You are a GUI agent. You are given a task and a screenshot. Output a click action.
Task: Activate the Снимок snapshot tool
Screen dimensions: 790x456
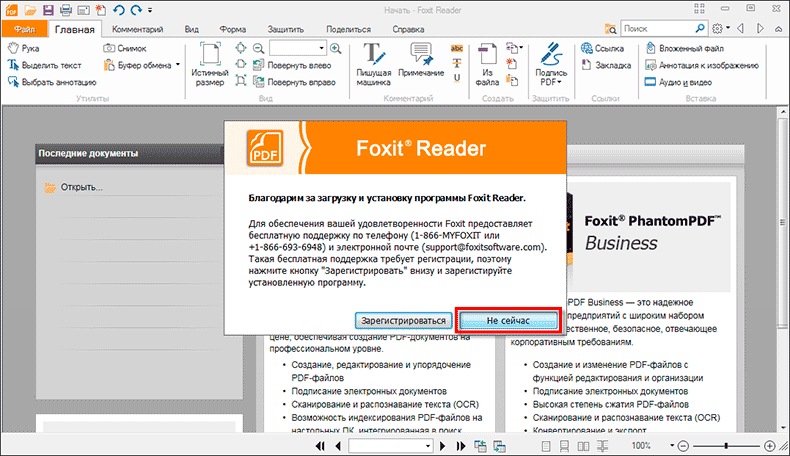click(125, 48)
